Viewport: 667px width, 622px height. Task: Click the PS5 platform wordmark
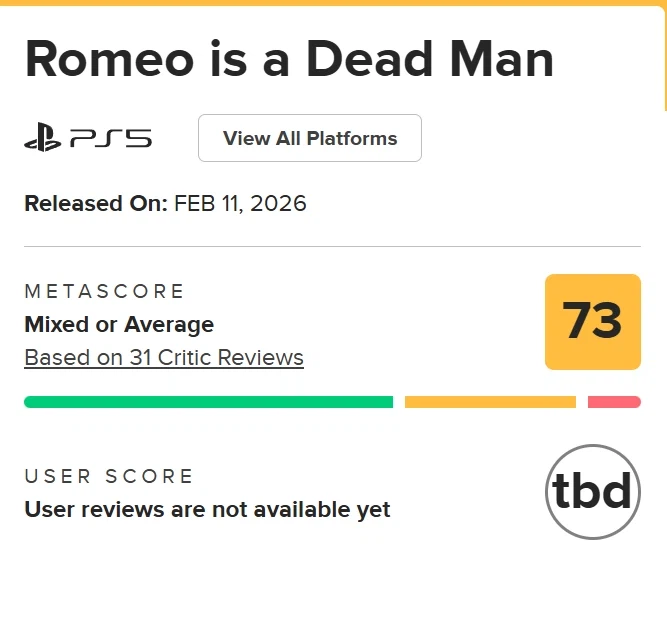pyautogui.click(x=110, y=138)
